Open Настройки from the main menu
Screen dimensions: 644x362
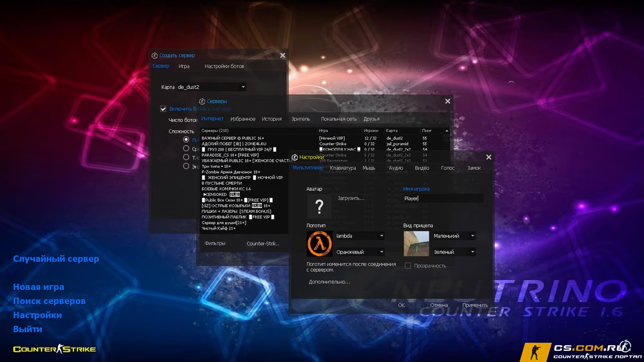(37, 315)
